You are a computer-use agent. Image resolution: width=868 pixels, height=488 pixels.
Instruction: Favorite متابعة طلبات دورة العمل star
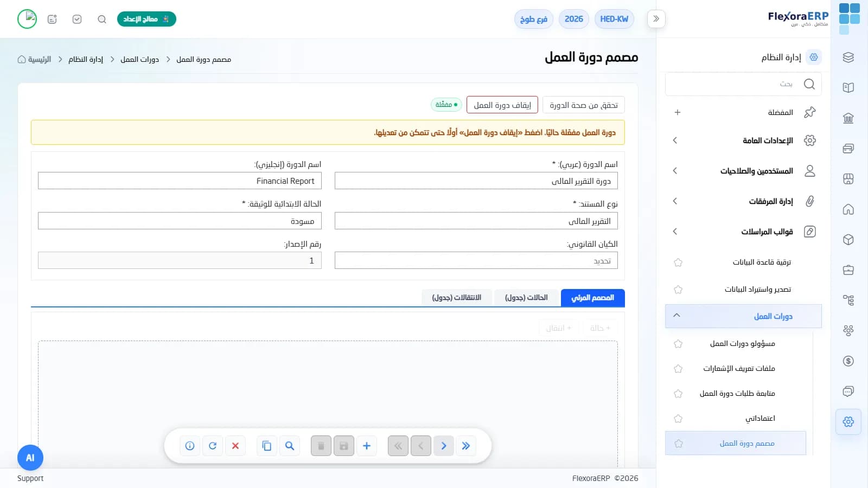click(678, 394)
